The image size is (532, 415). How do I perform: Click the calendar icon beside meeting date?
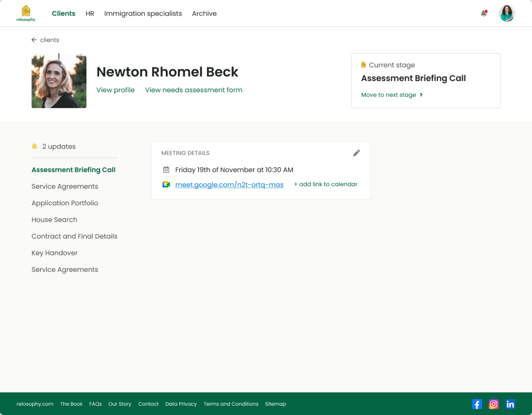tap(166, 170)
